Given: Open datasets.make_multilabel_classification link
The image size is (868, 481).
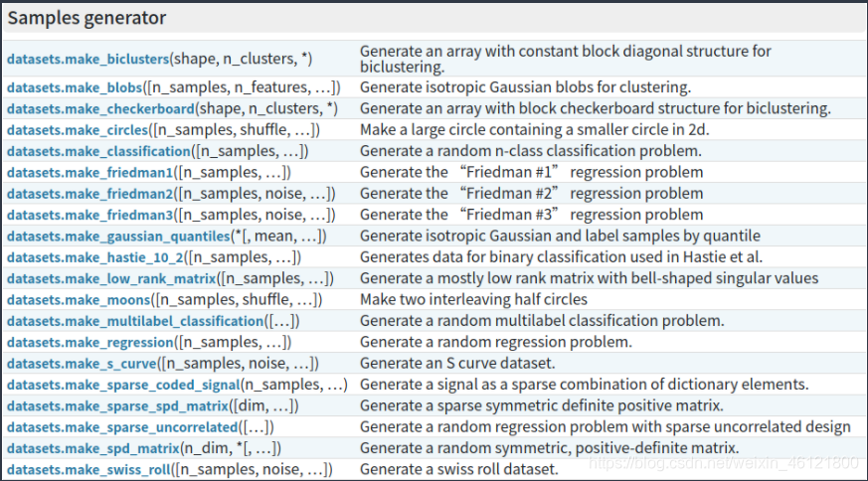Looking at the screenshot, I should point(134,321).
